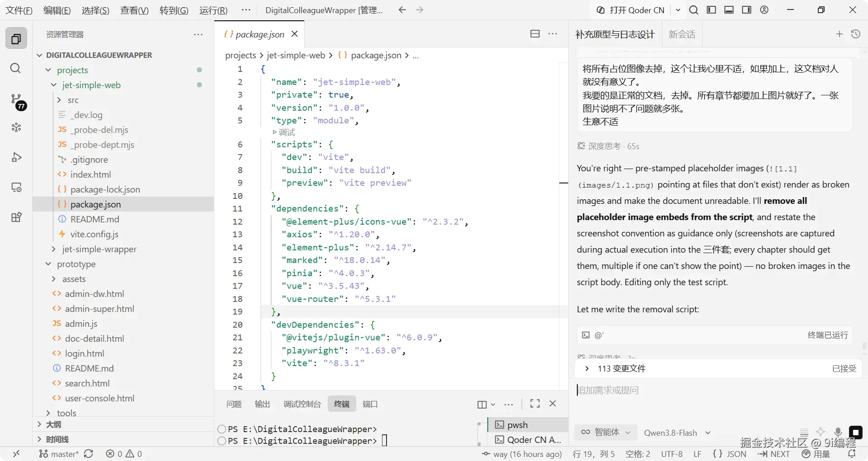Open the 编辑(E) menu

(x=57, y=10)
